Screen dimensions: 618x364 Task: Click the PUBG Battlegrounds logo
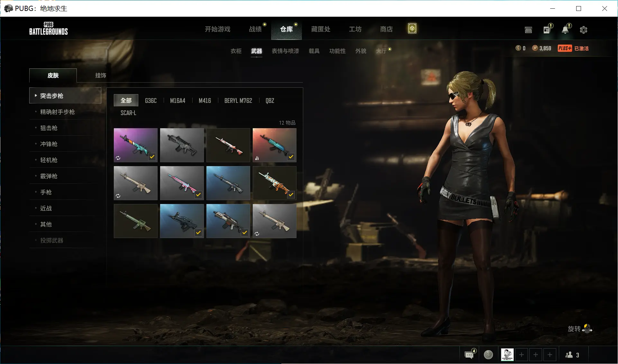point(49,28)
